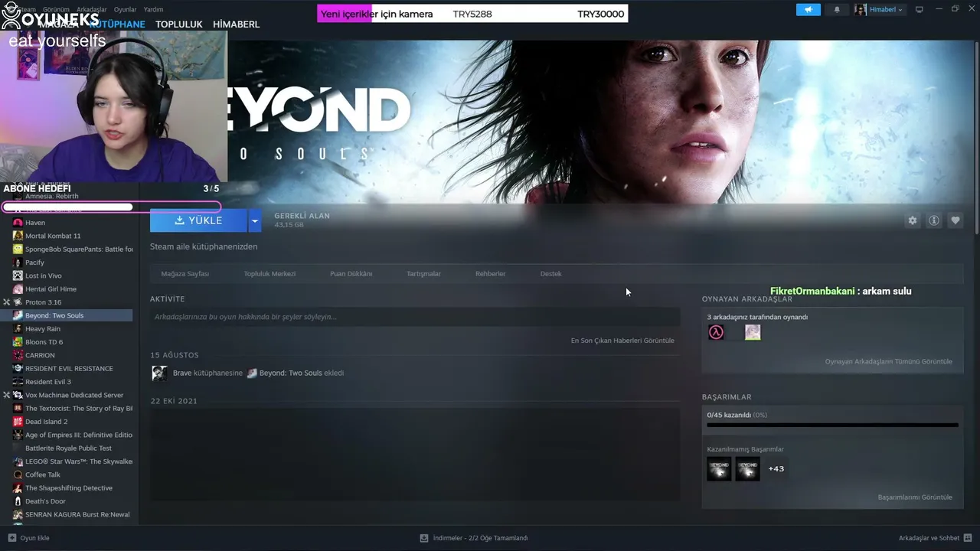Click Dead Island 2 game icon

[18, 422]
